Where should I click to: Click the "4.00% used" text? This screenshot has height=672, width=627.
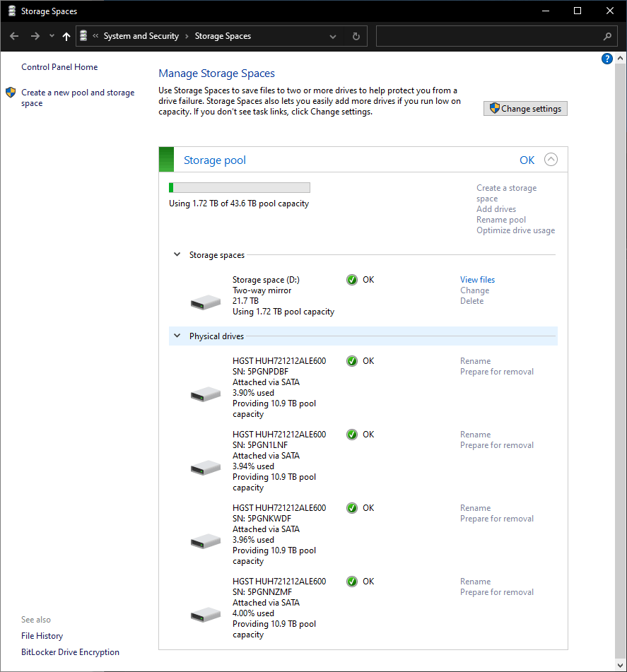click(254, 613)
